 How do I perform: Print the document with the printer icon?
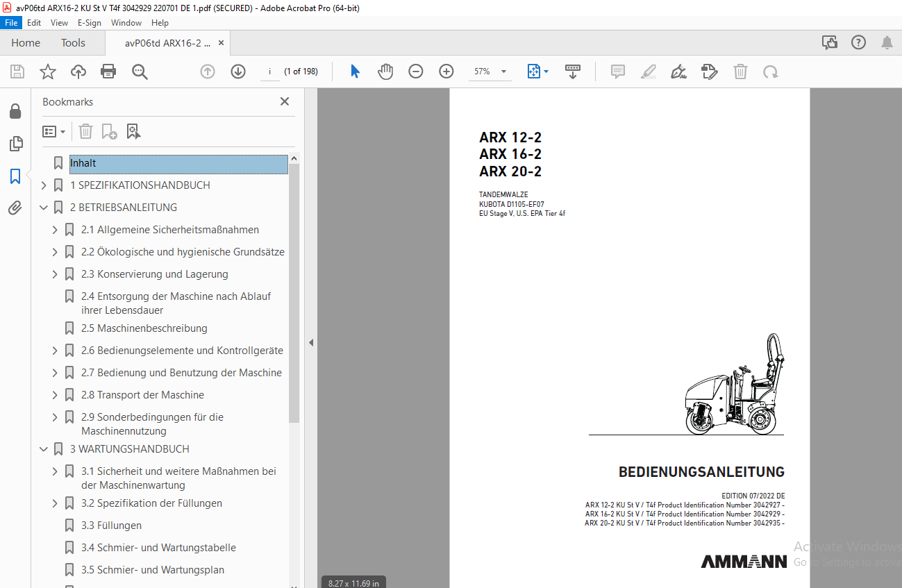tap(108, 72)
